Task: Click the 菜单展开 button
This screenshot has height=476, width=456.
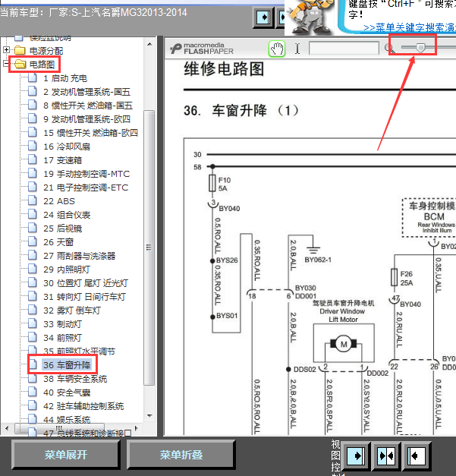Action: pos(65,455)
